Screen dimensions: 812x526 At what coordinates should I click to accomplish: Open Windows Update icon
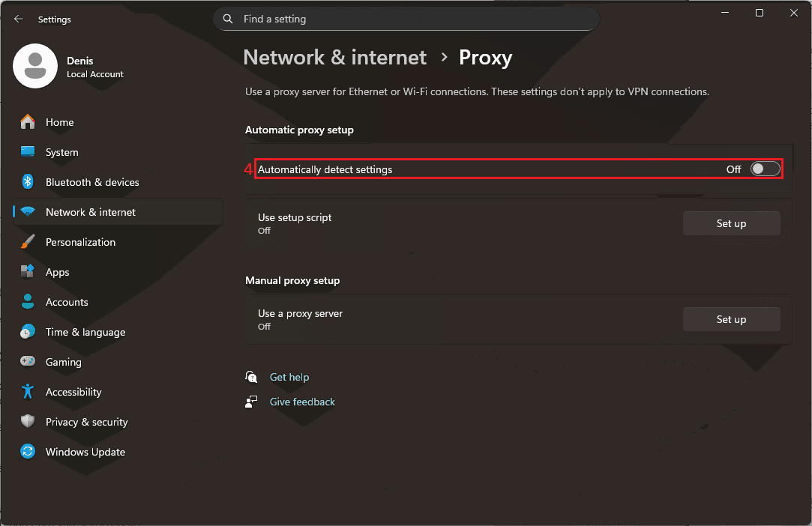pos(28,452)
